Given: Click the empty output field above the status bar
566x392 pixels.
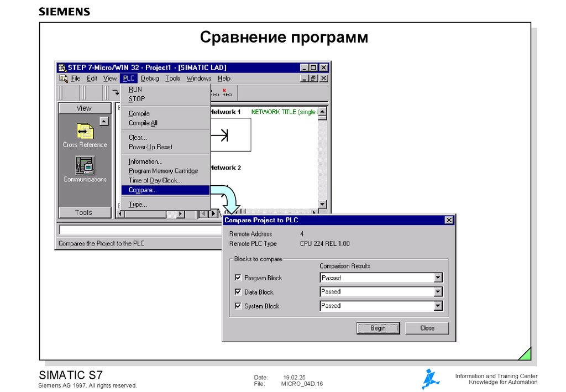Looking at the screenshot, I should tap(140, 229).
